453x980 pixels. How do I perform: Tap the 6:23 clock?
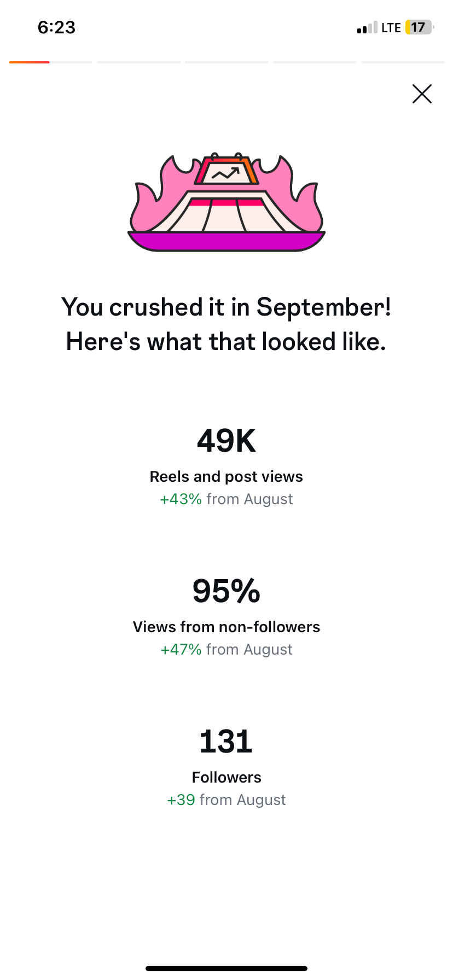(x=56, y=27)
